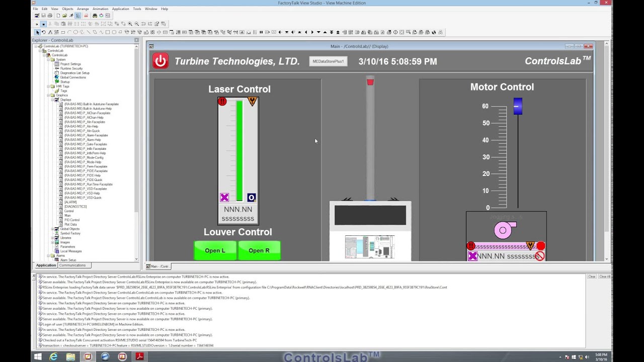Open the Application menu
The height and width of the screenshot is (362, 644).
tap(120, 9)
